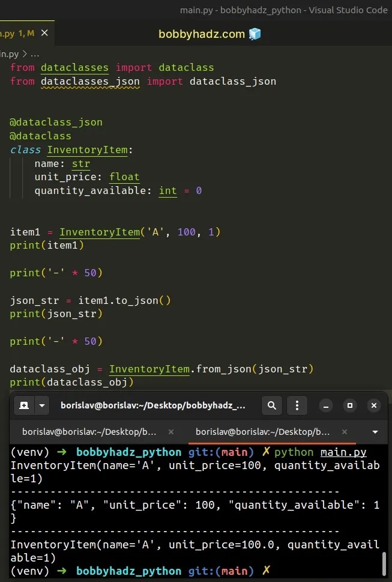The height and width of the screenshot is (582, 392).
Task: Select the second active terminal tab
Action: [x=262, y=432]
